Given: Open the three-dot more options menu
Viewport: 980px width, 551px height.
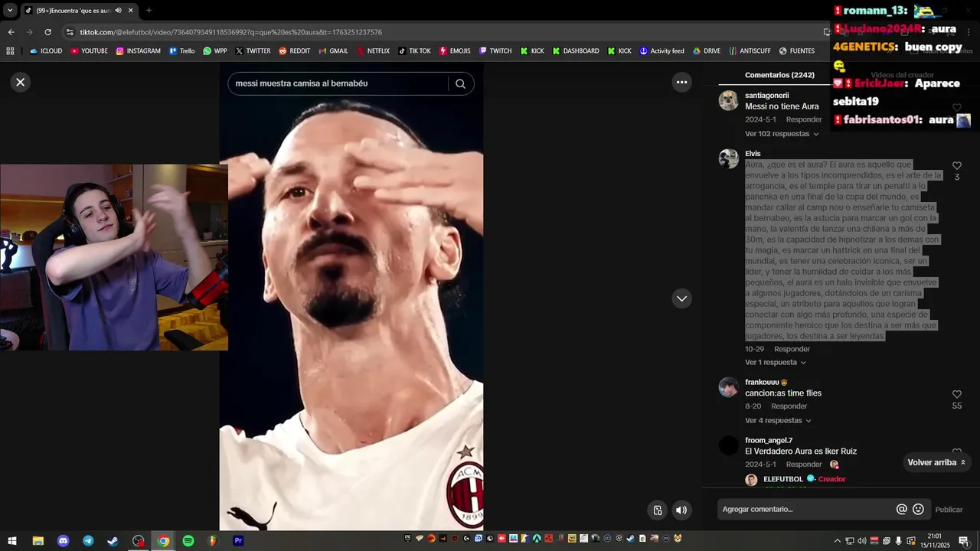Looking at the screenshot, I should click(x=681, y=82).
